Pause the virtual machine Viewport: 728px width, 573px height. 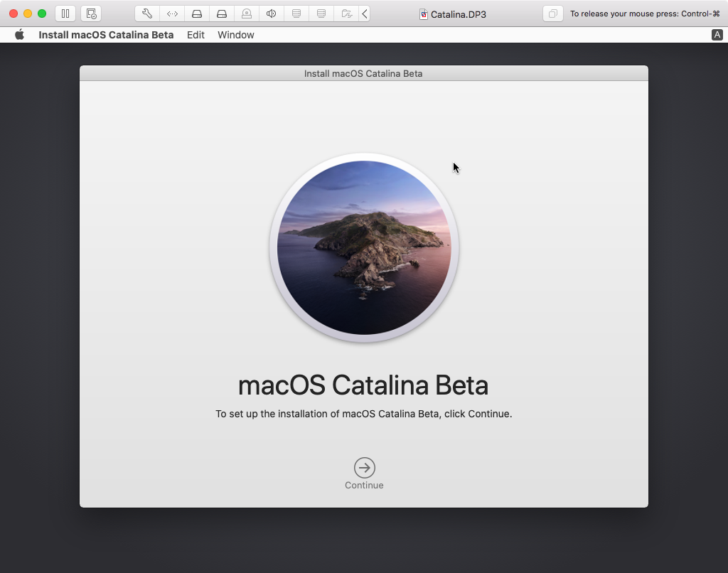pyautogui.click(x=65, y=14)
